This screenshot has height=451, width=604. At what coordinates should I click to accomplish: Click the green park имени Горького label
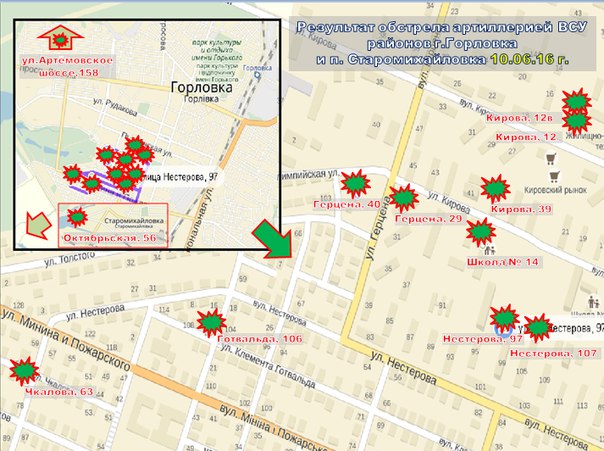coord(217,50)
